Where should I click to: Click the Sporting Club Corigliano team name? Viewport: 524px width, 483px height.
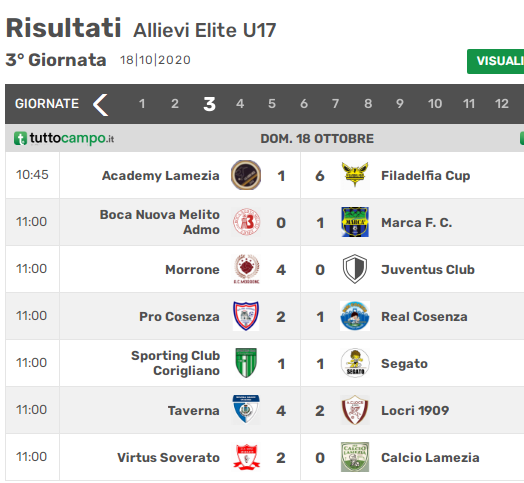click(x=175, y=363)
